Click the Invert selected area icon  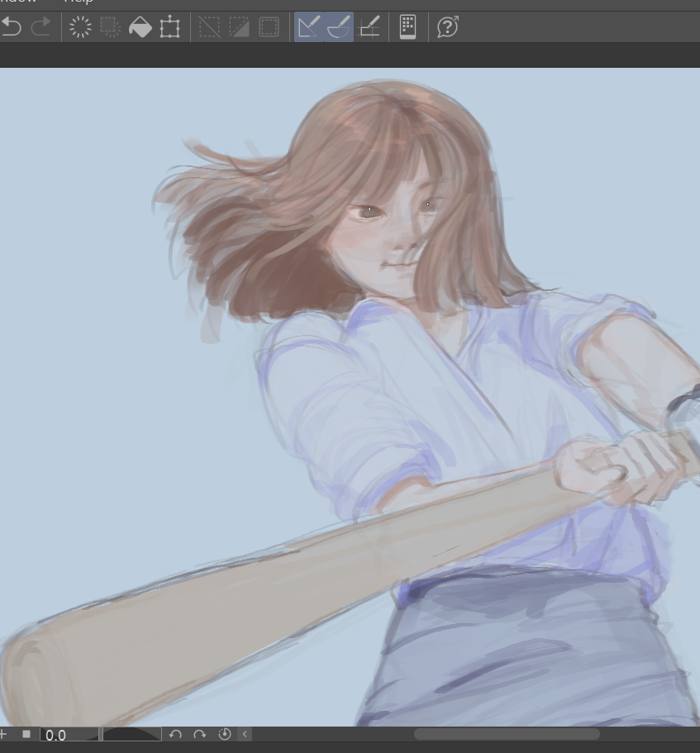click(x=239, y=27)
